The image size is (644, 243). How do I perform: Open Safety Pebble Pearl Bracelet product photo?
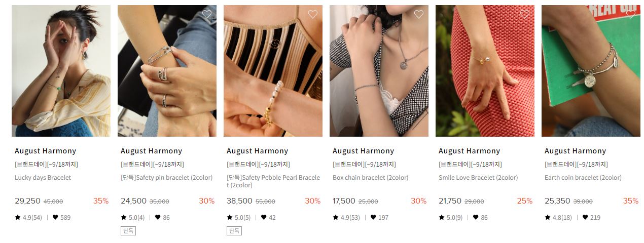tap(273, 71)
